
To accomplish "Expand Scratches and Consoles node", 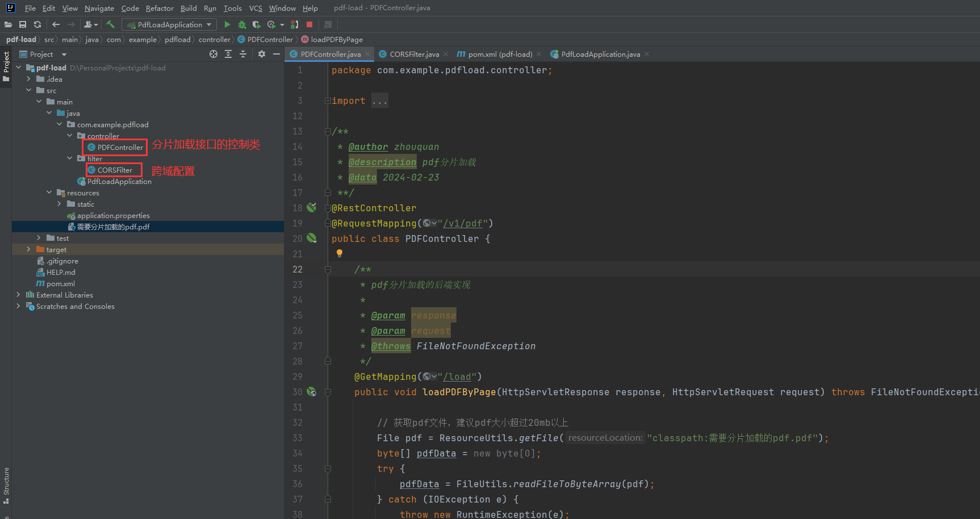I will [18, 306].
